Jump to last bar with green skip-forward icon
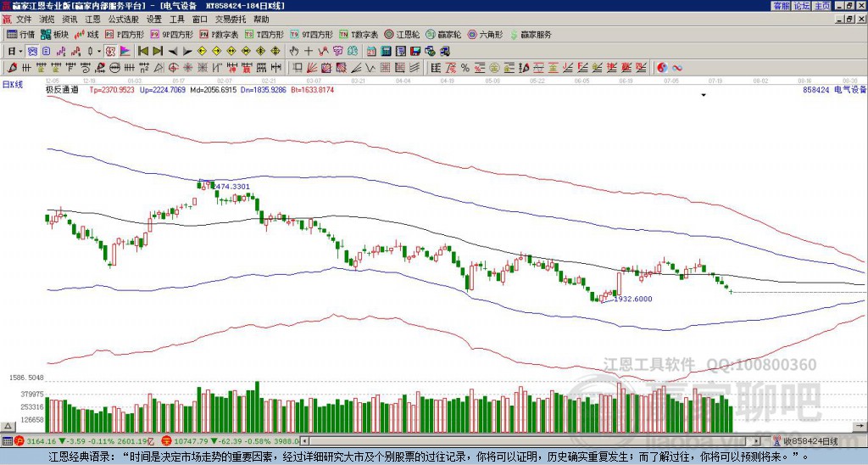868x465 pixels. tap(158, 52)
